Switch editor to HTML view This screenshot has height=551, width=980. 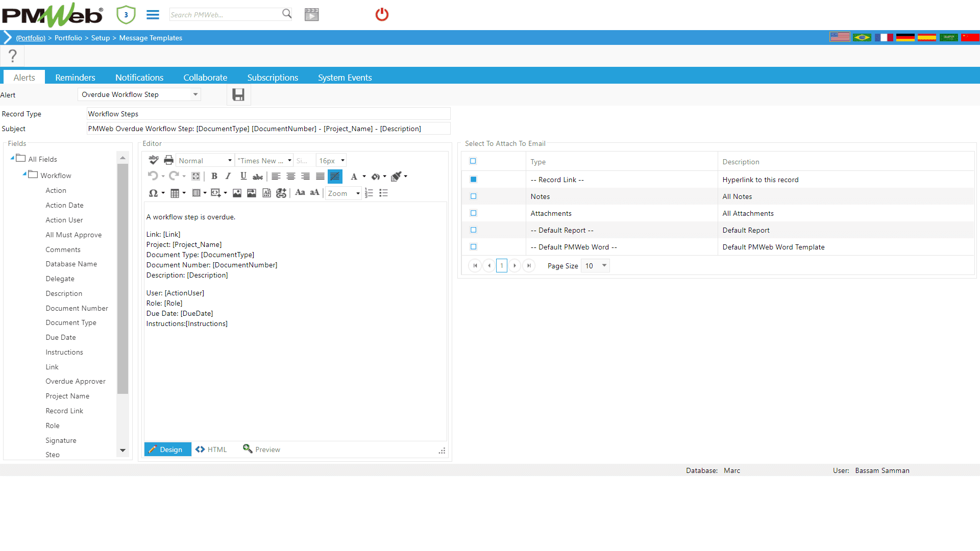211,449
